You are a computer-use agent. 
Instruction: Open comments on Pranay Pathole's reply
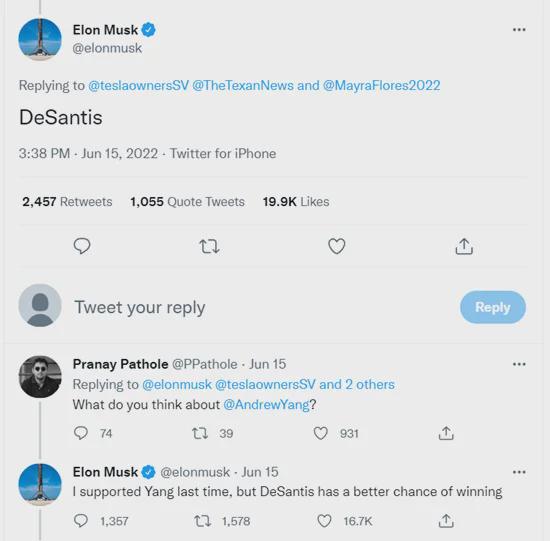pos(81,433)
